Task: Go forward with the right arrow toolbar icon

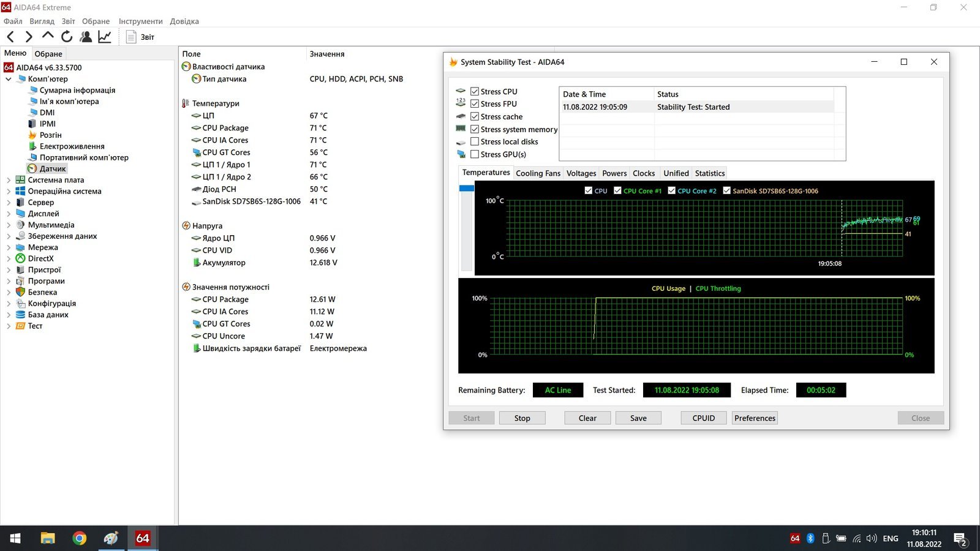Action: pos(28,37)
